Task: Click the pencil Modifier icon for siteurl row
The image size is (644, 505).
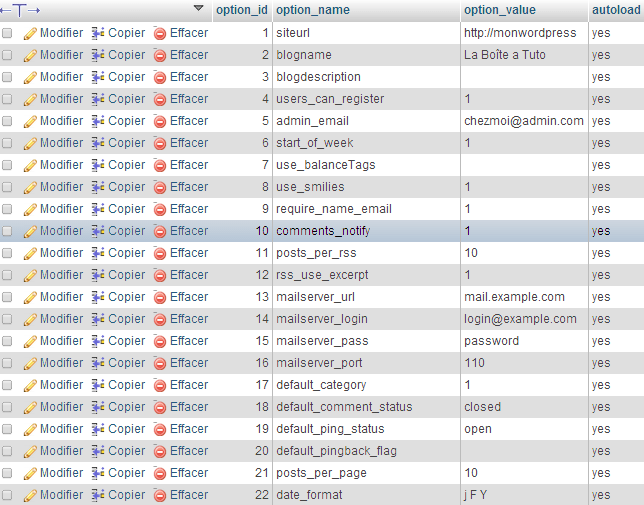Action: pos(30,33)
